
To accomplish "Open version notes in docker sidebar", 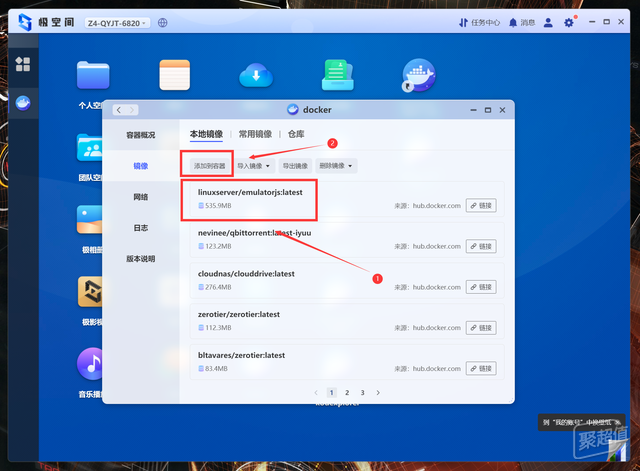I will pos(140,259).
